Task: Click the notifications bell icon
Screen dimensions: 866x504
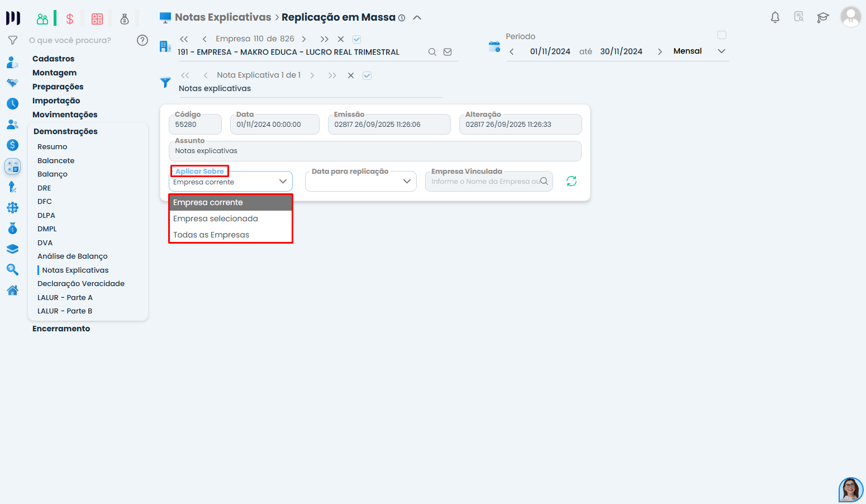Action: [x=775, y=17]
